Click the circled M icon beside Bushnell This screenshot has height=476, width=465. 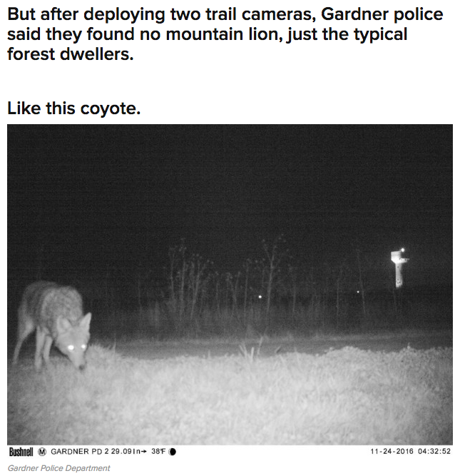click(x=42, y=452)
